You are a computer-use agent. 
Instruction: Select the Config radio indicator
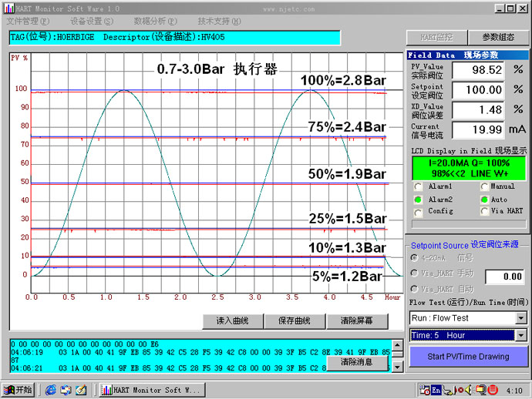[418, 213]
